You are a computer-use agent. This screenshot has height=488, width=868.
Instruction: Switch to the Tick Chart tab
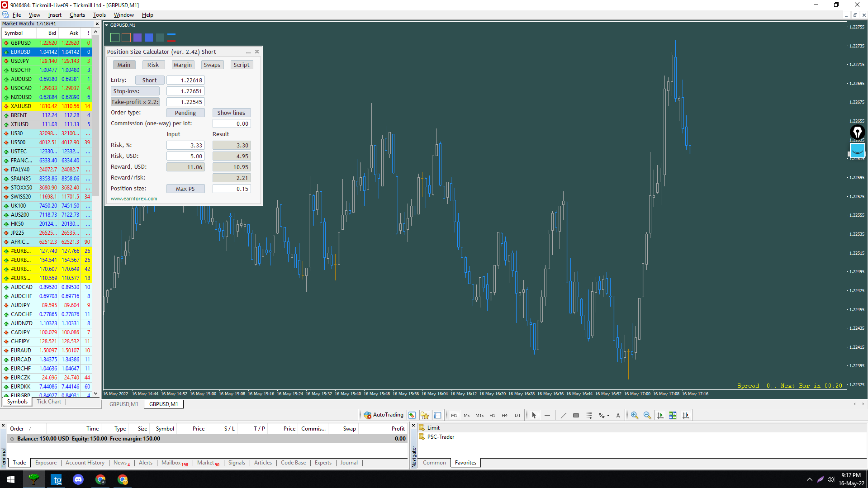point(49,402)
